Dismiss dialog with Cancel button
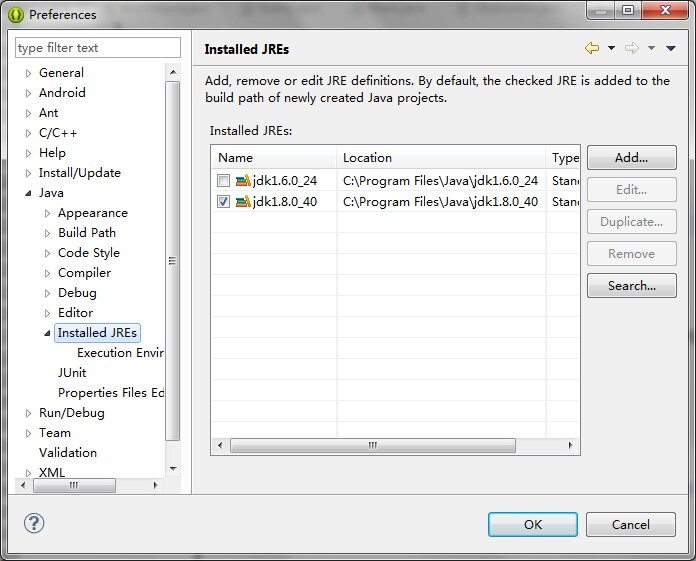Viewport: 696px width, 561px height. click(x=631, y=525)
